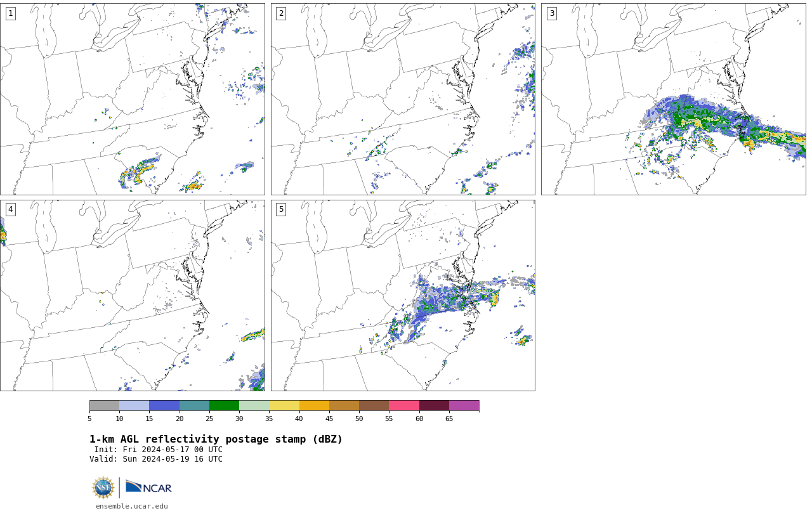Click the panel number 4 label box

10,209
